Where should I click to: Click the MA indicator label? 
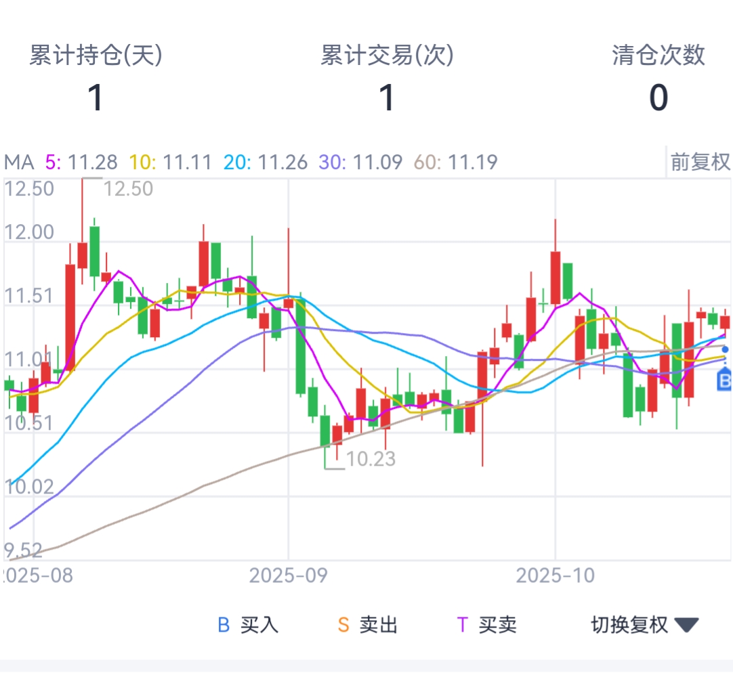click(x=19, y=162)
